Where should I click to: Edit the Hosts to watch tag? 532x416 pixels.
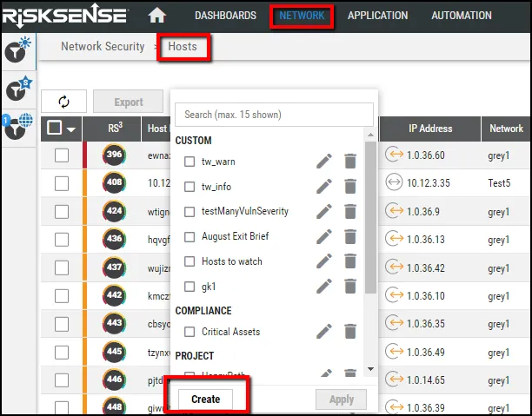tap(323, 261)
